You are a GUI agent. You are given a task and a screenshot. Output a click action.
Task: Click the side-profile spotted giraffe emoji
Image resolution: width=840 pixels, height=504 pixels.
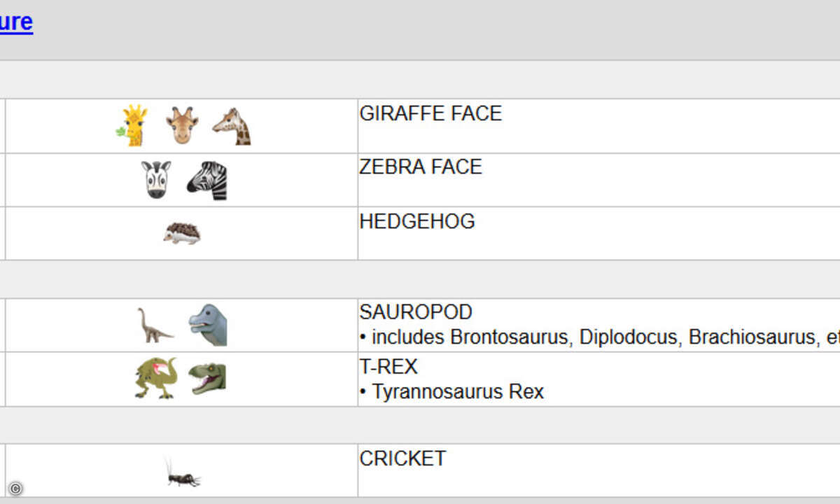232,126
